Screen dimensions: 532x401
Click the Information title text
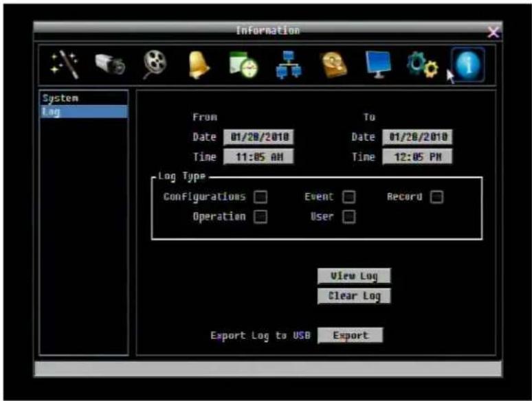268,30
